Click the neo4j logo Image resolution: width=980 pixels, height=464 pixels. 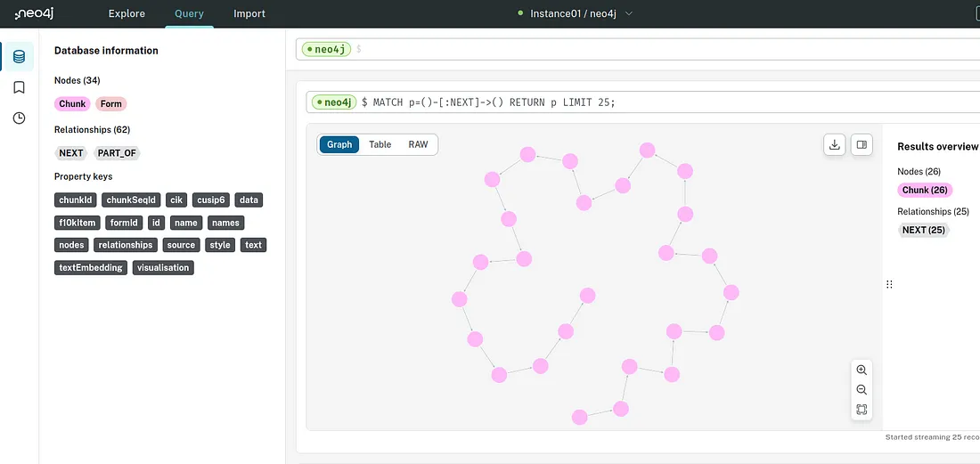click(35, 13)
